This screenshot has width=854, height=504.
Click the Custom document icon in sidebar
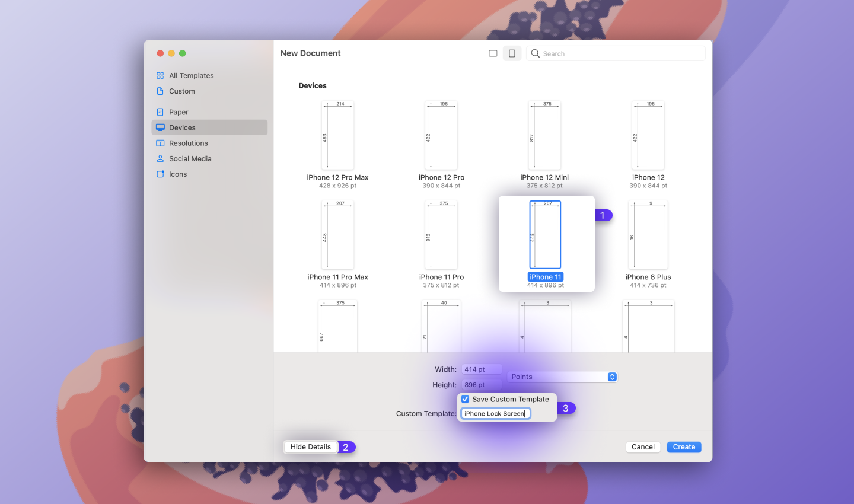[160, 91]
